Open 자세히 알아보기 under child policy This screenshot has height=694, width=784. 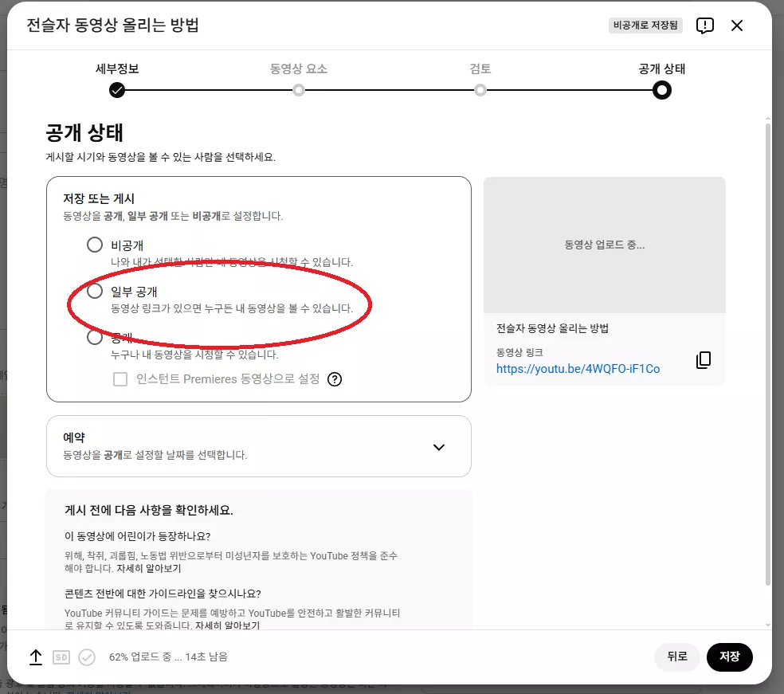149,569
